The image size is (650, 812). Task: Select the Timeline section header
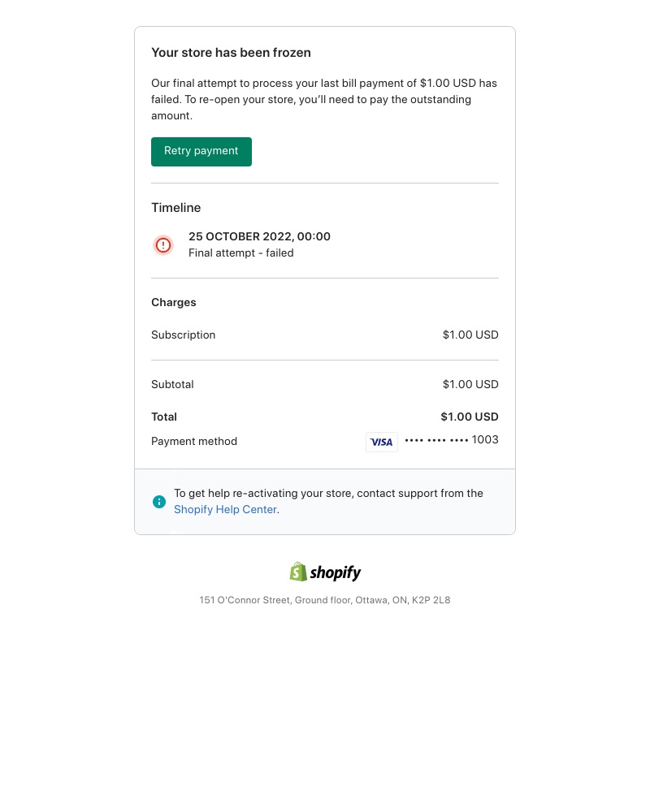175,208
